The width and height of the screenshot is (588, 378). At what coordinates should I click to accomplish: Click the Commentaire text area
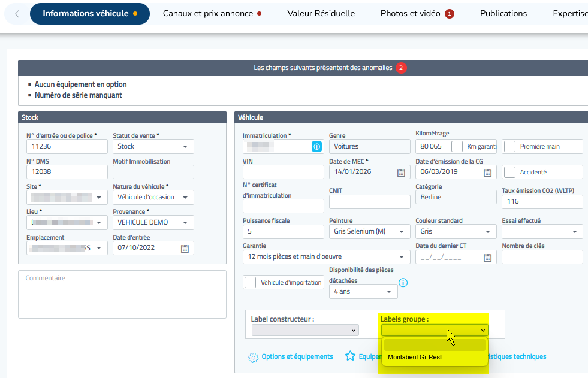point(122,295)
